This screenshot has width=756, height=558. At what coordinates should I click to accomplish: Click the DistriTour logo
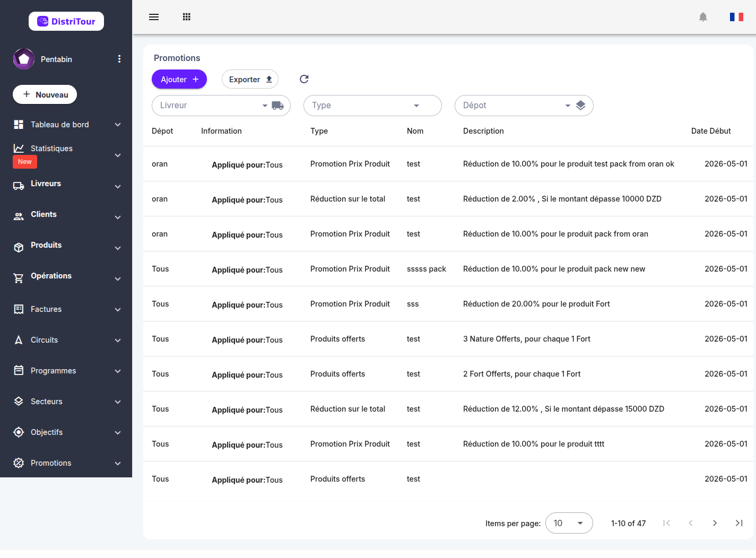pyautogui.click(x=66, y=21)
